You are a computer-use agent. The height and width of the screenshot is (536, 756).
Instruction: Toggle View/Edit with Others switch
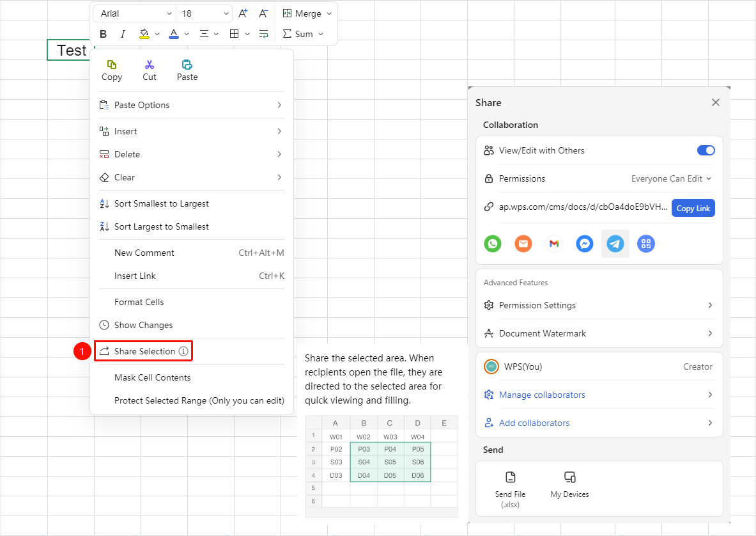tap(706, 150)
